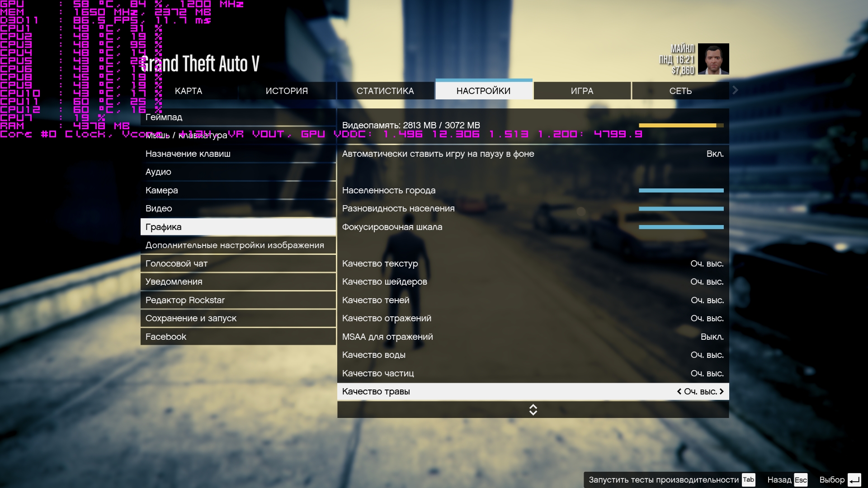Change Качество текстур value Оч. выс.

707,264
